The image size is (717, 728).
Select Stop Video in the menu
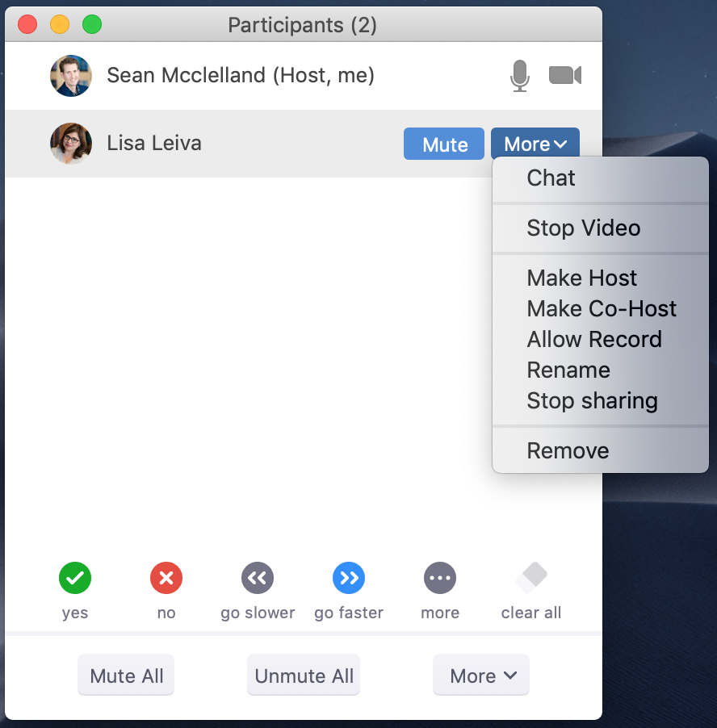583,228
